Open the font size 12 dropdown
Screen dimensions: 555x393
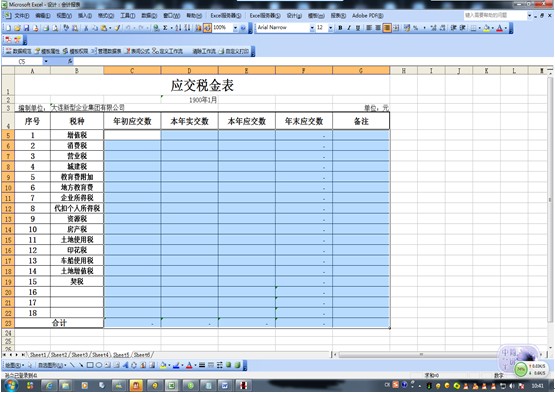click(331, 28)
